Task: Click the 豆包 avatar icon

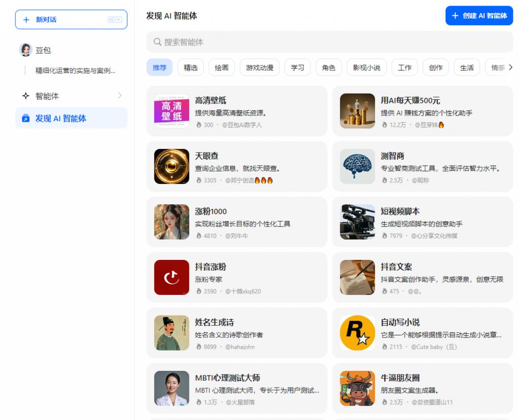Action: pyautogui.click(x=25, y=50)
